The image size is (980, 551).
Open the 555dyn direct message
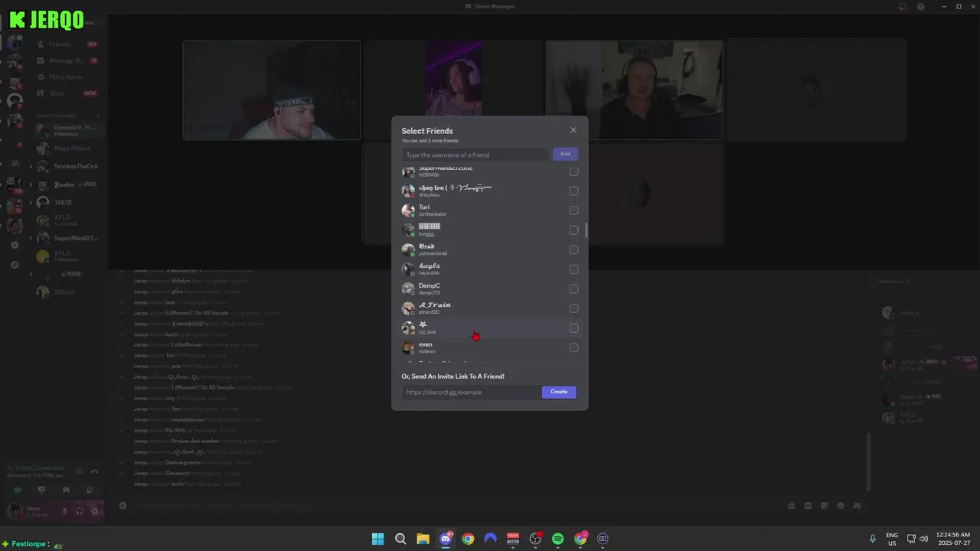67,292
